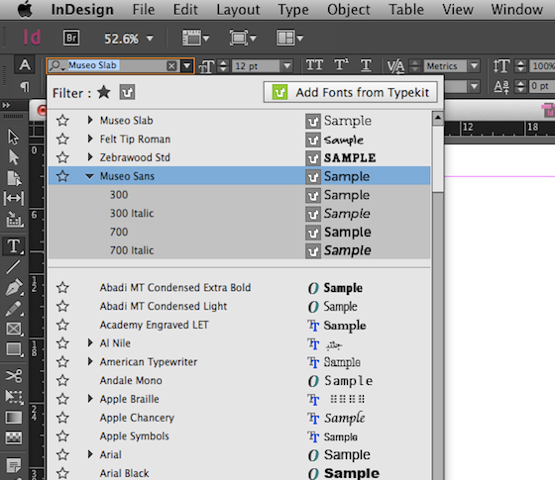
Task: Select the Gap tool
Action: (x=13, y=198)
